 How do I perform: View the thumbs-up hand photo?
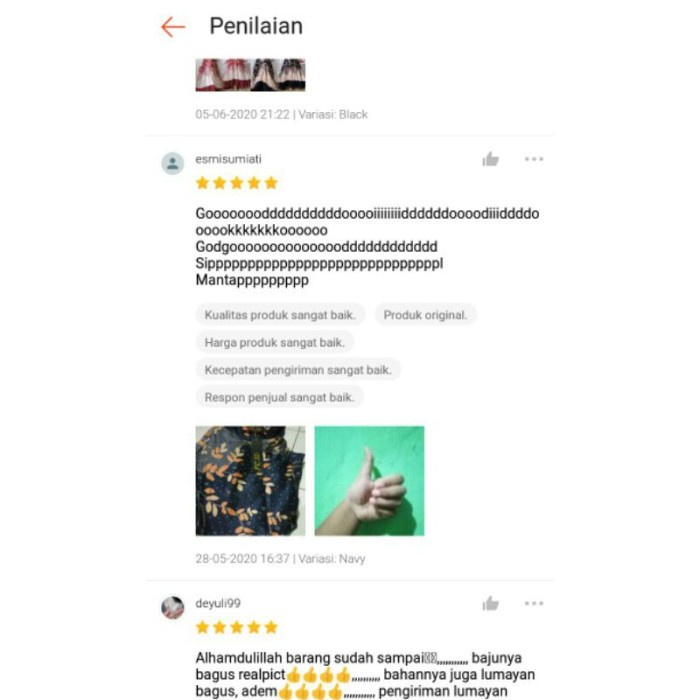pyautogui.click(x=369, y=481)
